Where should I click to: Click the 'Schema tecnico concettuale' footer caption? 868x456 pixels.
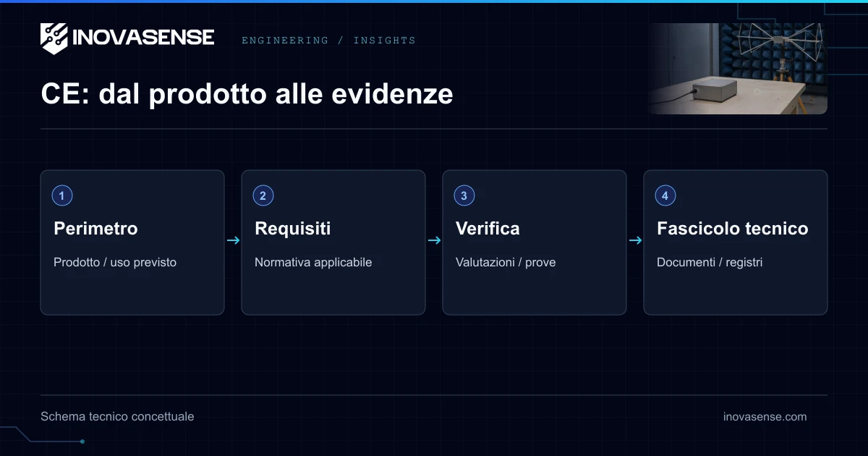(x=117, y=416)
